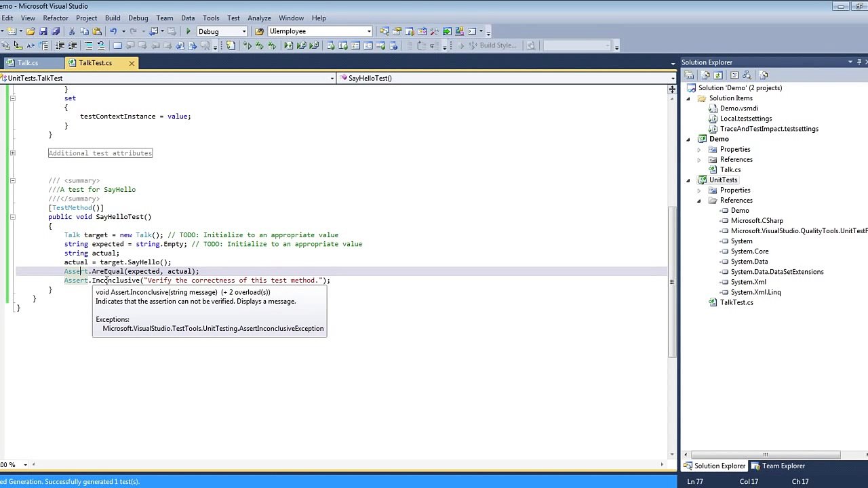
Task: Click the Save All icon
Action: [x=56, y=31]
